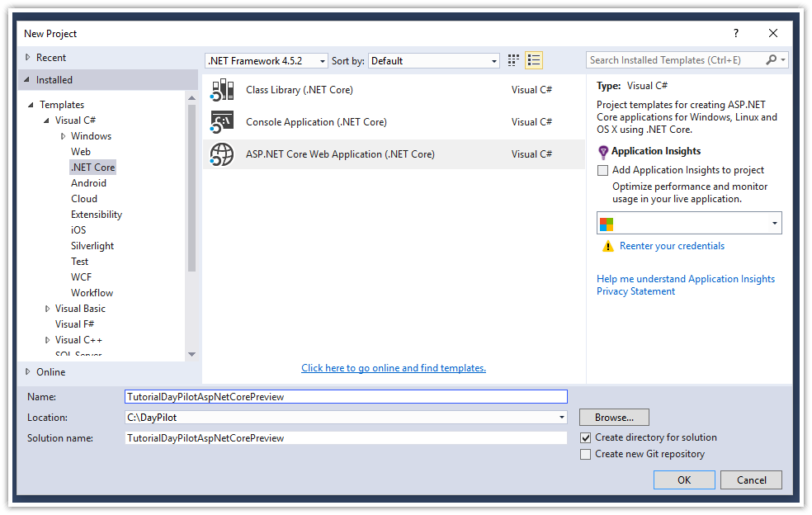Click the Solution name input field

[346, 438]
